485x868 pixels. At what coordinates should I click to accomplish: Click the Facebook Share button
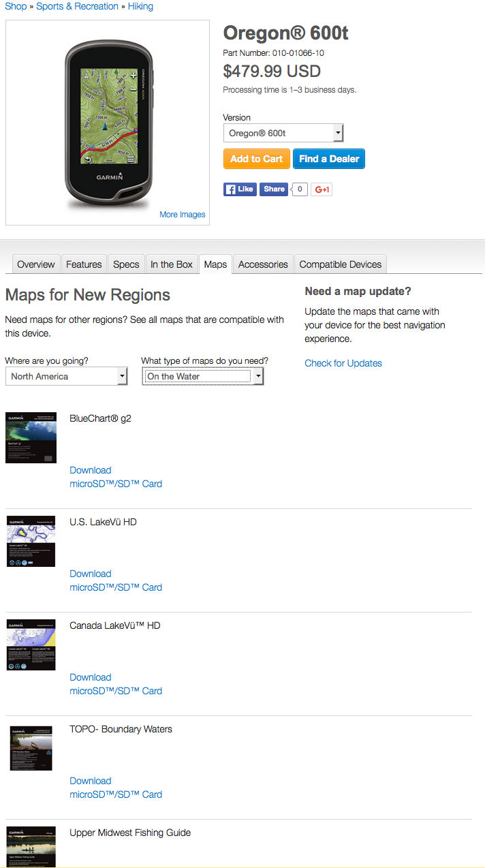(274, 189)
